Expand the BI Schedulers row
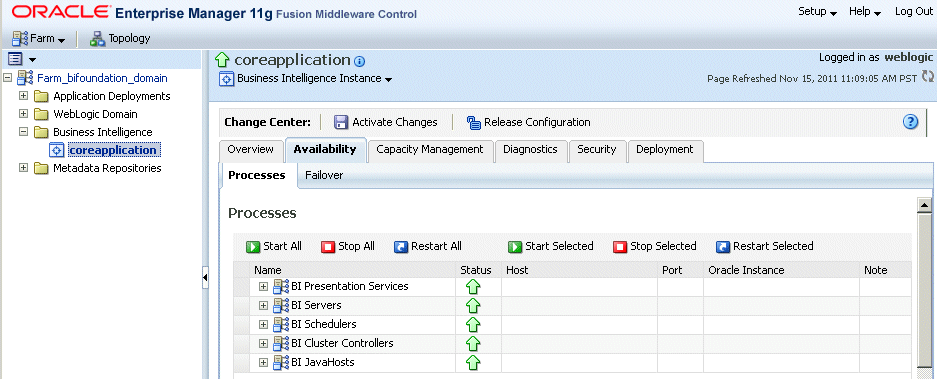937x379 pixels. [x=263, y=325]
